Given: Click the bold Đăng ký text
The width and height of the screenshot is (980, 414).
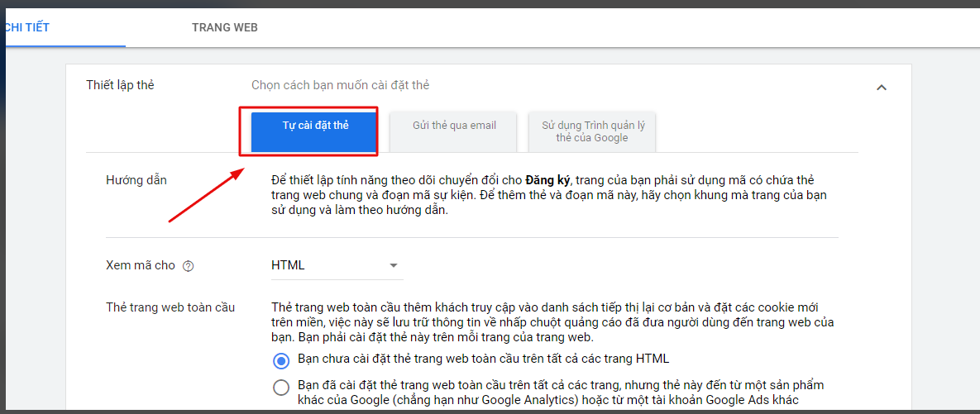Looking at the screenshot, I should coord(547,180).
